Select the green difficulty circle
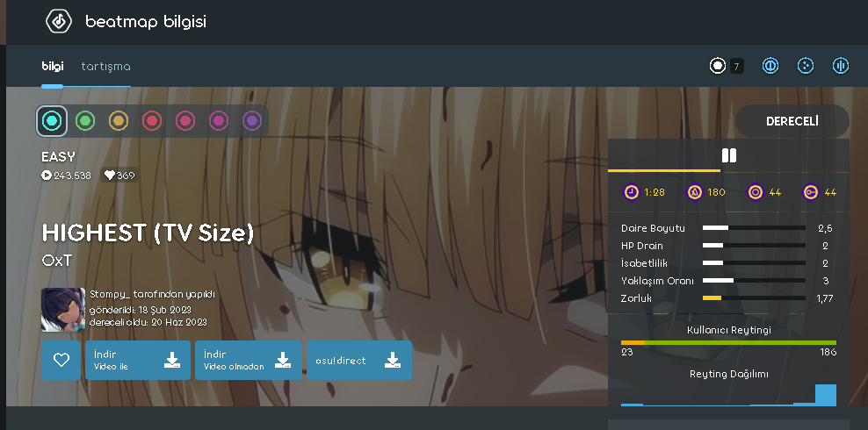 coord(85,121)
